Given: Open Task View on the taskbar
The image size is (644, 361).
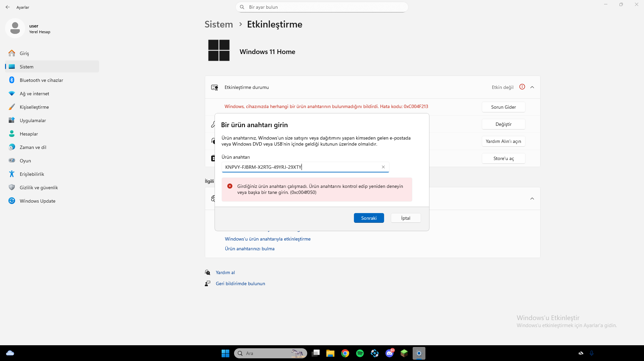Looking at the screenshot, I should click(x=316, y=353).
